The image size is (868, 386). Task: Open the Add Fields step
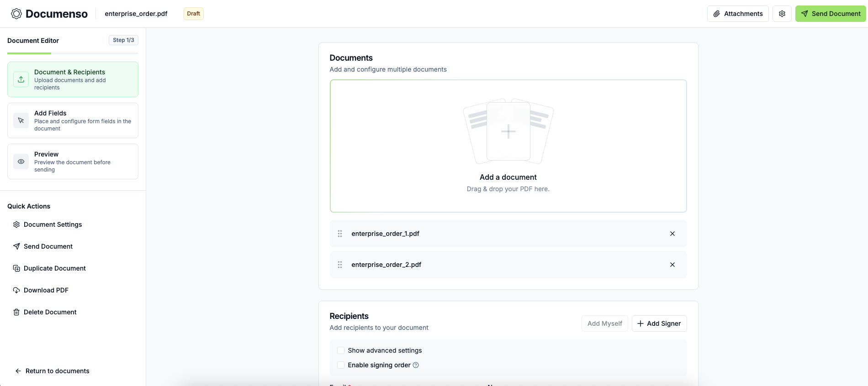(73, 120)
